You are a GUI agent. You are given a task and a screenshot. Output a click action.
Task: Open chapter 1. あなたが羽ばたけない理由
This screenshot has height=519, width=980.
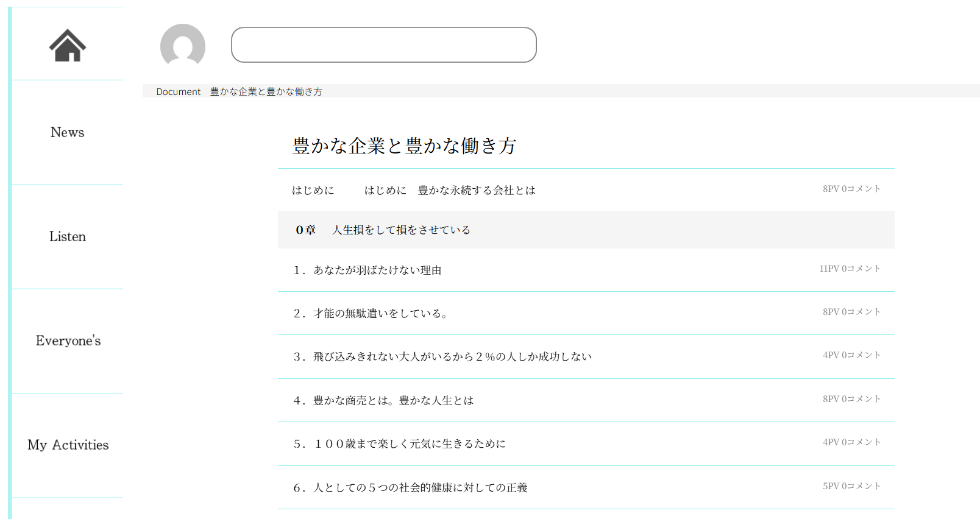coord(367,270)
